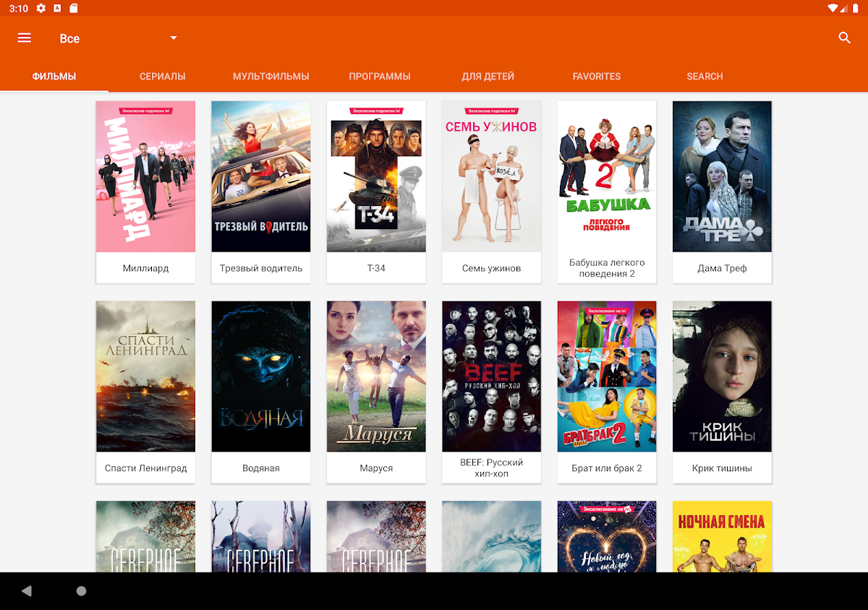Open the Водяная movie poster
The height and width of the screenshot is (610, 868).
tap(261, 377)
